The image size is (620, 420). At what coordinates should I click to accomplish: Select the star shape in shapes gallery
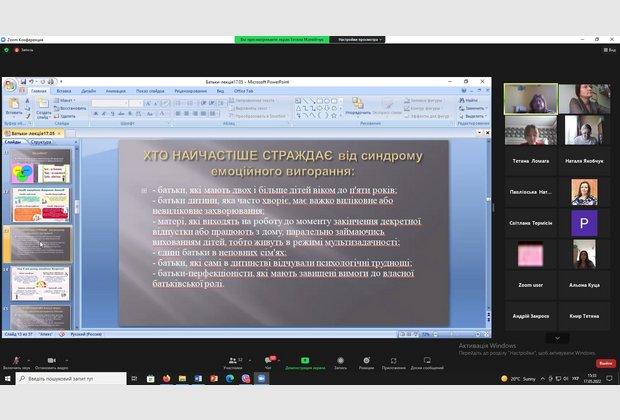click(x=334, y=115)
